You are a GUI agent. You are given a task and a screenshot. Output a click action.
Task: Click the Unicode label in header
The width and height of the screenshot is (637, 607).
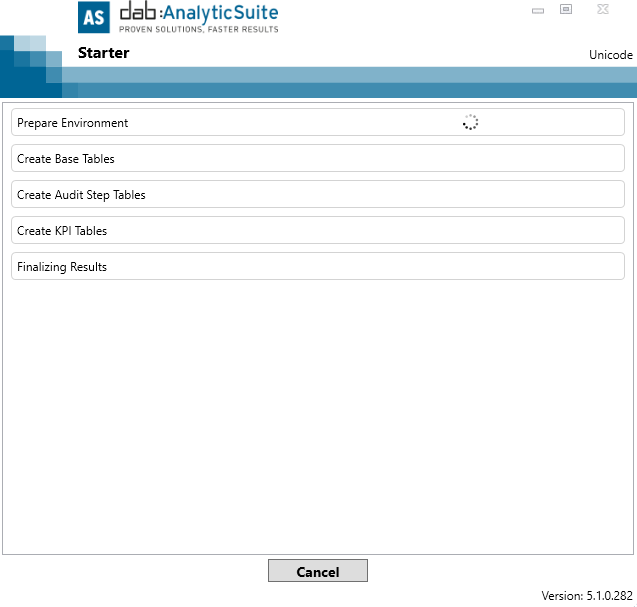pos(610,55)
